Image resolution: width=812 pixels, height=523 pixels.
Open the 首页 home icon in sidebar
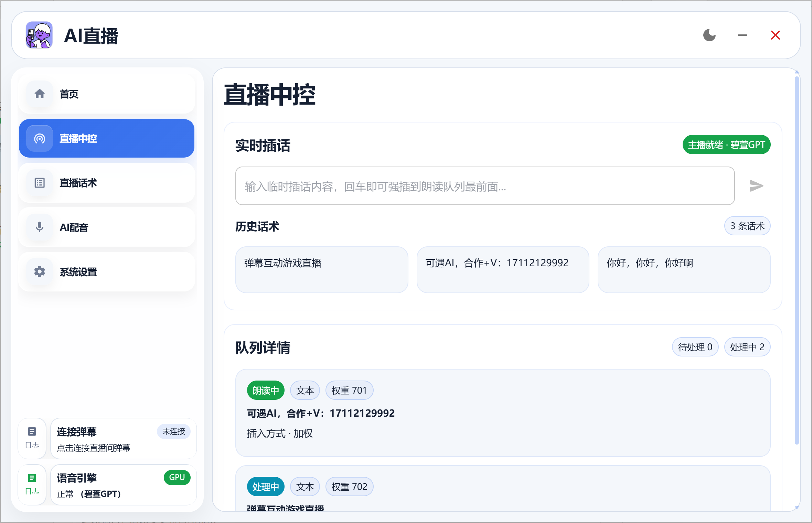(x=39, y=94)
